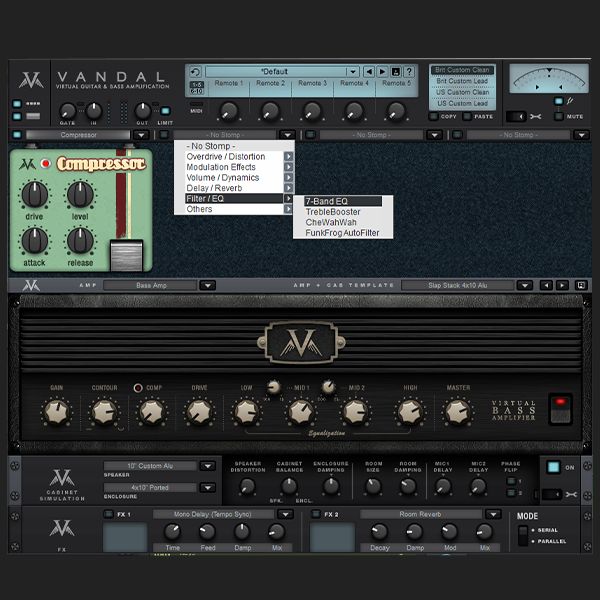The height and width of the screenshot is (600, 600).
Task: Enable the FX 1 checkbox
Action: click(x=111, y=514)
